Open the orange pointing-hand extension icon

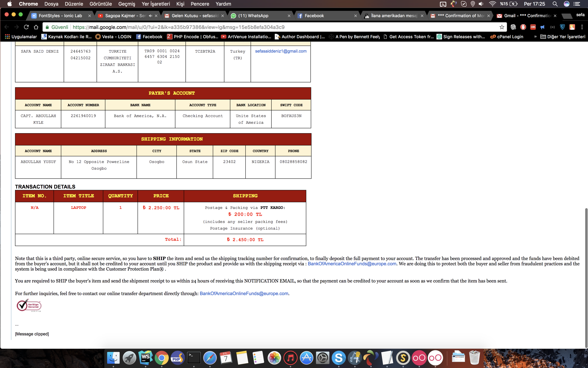572,27
